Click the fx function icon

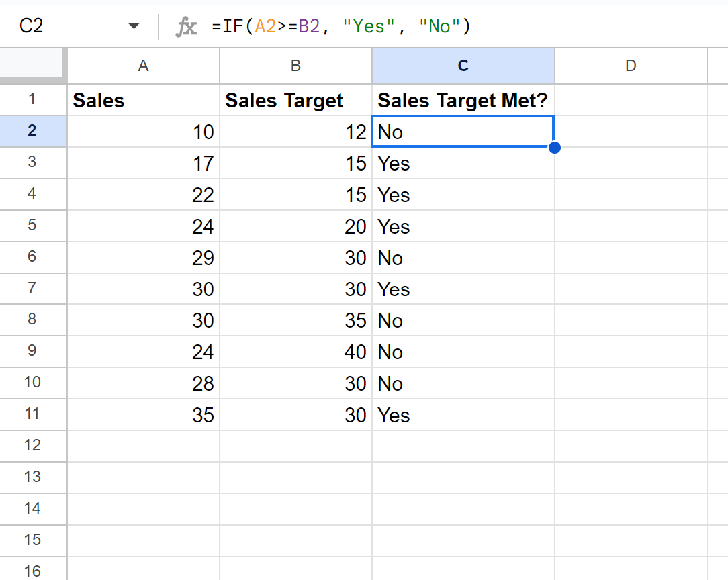pyautogui.click(x=186, y=26)
